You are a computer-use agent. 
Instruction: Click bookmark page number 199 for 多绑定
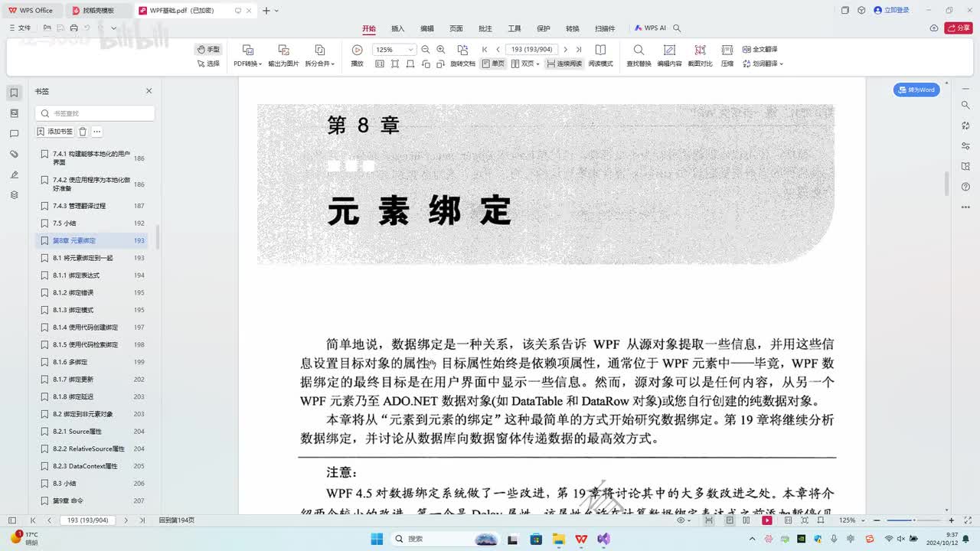click(x=139, y=362)
